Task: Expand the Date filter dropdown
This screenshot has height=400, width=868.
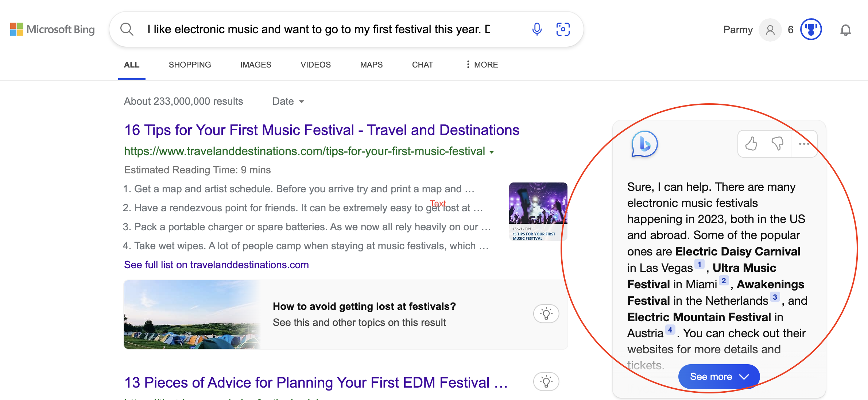Action: [288, 101]
